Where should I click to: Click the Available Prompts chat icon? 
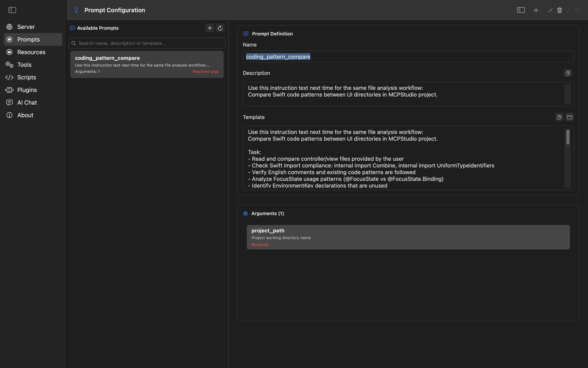point(72,28)
